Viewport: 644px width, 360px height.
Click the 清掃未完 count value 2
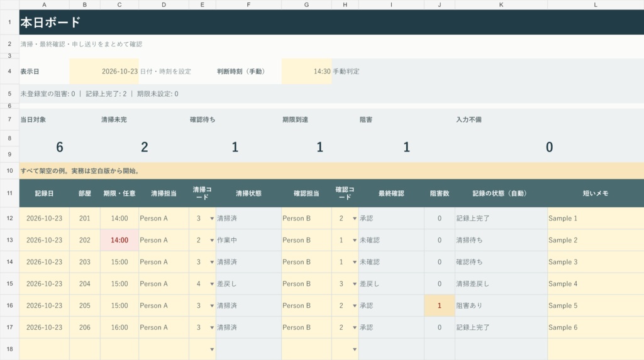[x=144, y=147]
